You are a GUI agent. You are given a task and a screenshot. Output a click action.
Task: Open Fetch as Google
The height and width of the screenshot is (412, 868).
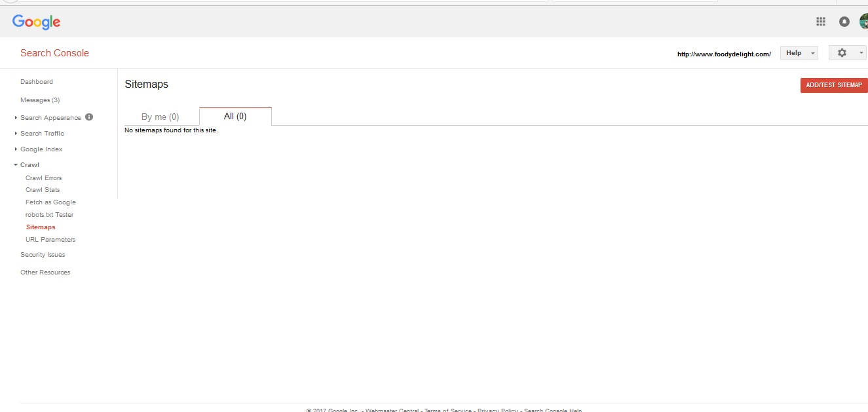50,202
